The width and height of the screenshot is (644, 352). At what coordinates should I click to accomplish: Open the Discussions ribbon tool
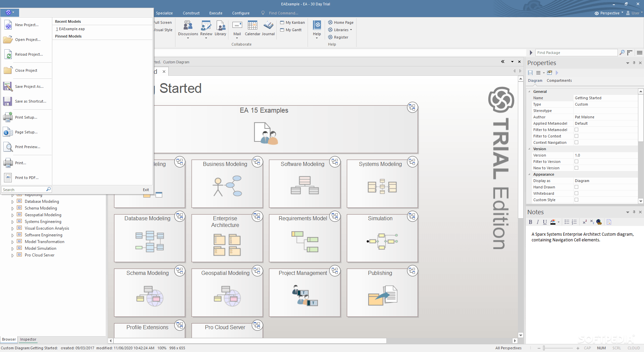(x=188, y=30)
